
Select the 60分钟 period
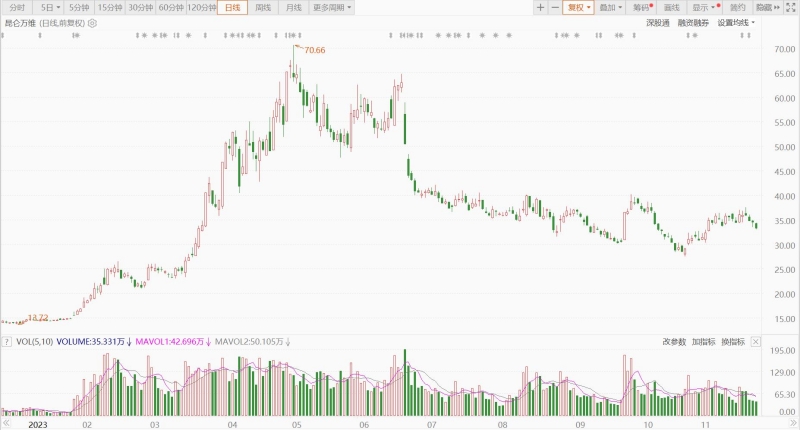pos(171,8)
